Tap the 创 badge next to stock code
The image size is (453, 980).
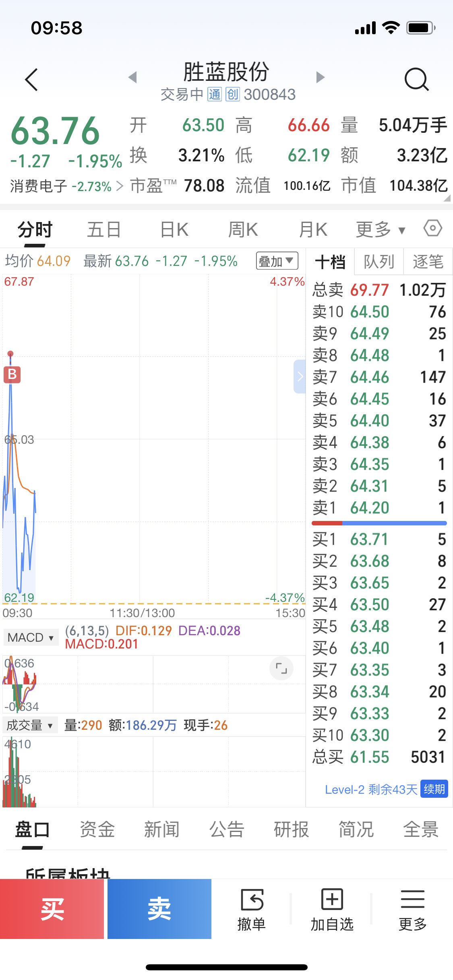pos(233,95)
